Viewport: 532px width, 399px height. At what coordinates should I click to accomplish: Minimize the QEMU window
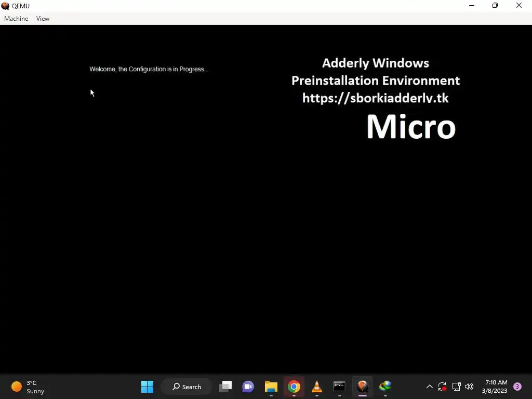tap(472, 6)
